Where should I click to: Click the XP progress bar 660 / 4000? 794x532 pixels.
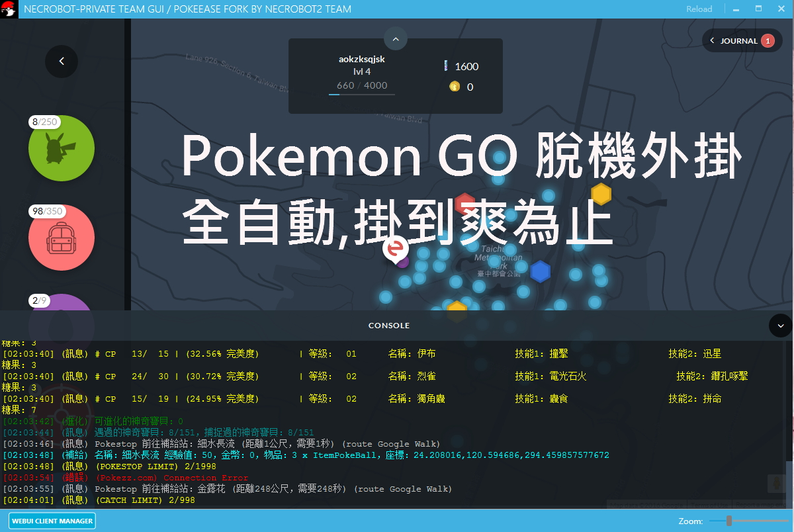[362, 94]
